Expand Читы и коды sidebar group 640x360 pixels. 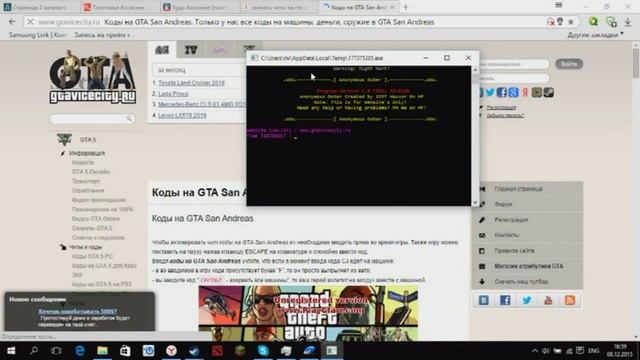tap(85, 247)
